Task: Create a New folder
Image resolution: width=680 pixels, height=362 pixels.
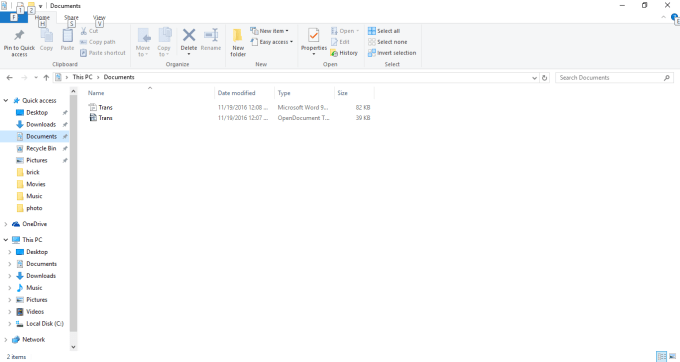Action: pyautogui.click(x=238, y=42)
